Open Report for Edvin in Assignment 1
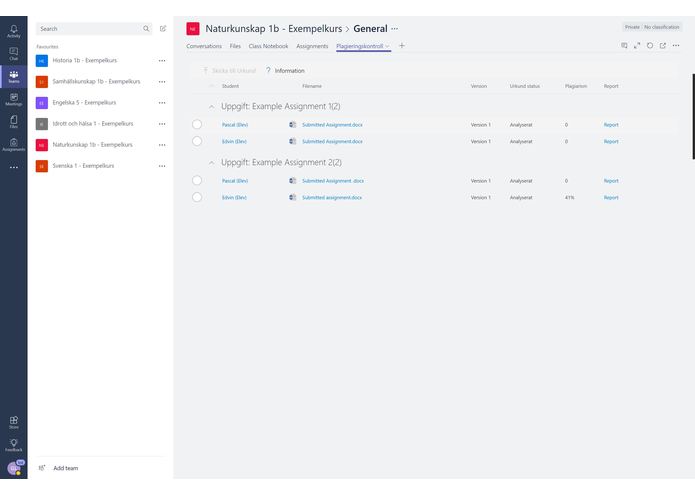 (x=611, y=142)
